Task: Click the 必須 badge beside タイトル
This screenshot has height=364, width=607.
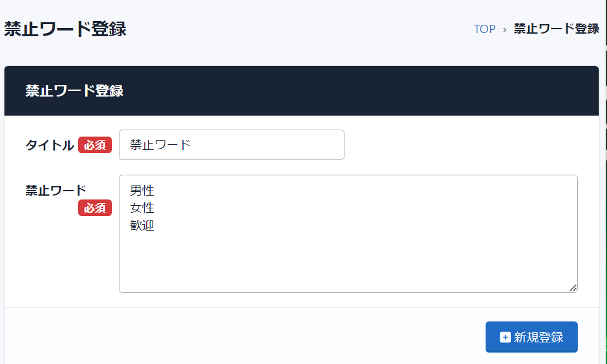Action: (x=95, y=145)
